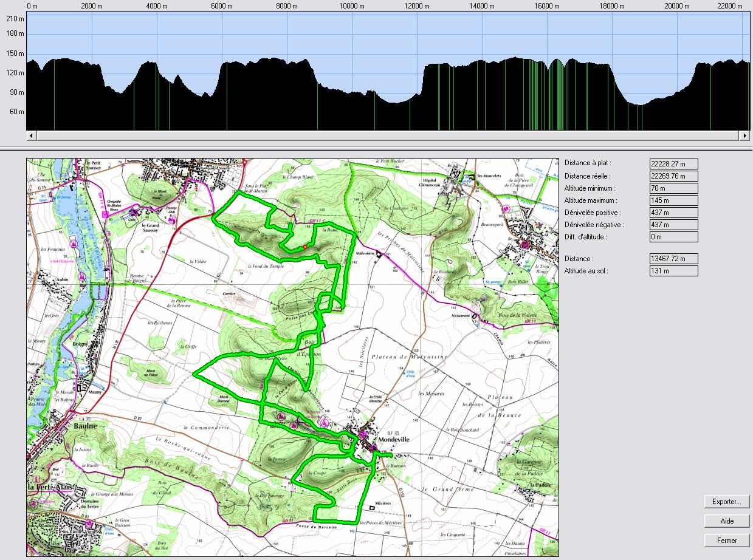Click the 210 m altitude axis label
753x560 pixels.
click(x=15, y=19)
